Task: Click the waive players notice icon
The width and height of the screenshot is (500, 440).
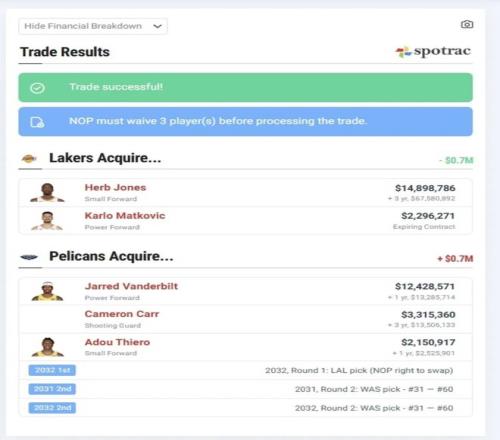Action: 37,122
